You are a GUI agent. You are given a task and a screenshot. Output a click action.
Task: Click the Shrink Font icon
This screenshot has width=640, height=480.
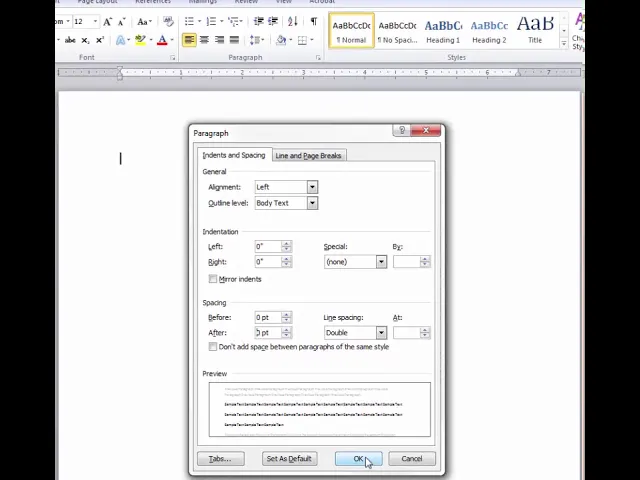122,22
